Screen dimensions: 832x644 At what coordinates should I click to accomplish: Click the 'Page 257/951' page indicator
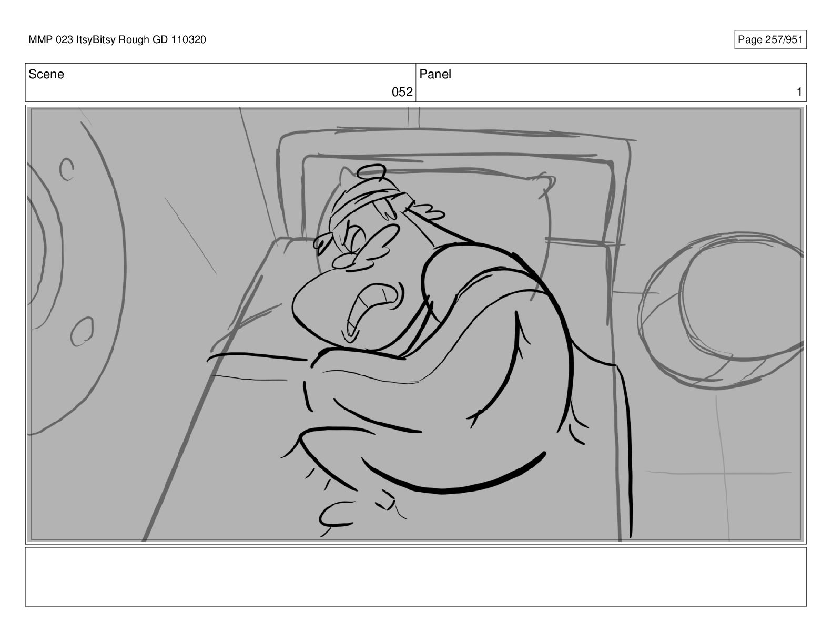(x=770, y=40)
